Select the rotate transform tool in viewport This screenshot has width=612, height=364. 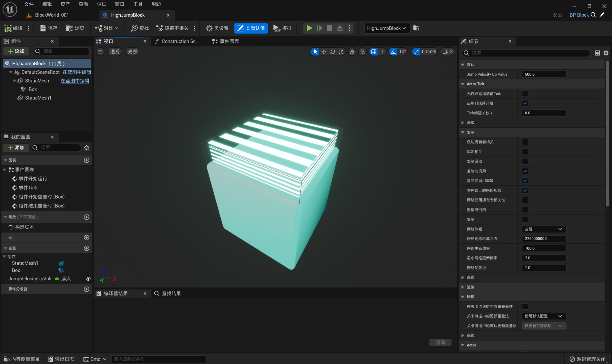click(333, 52)
